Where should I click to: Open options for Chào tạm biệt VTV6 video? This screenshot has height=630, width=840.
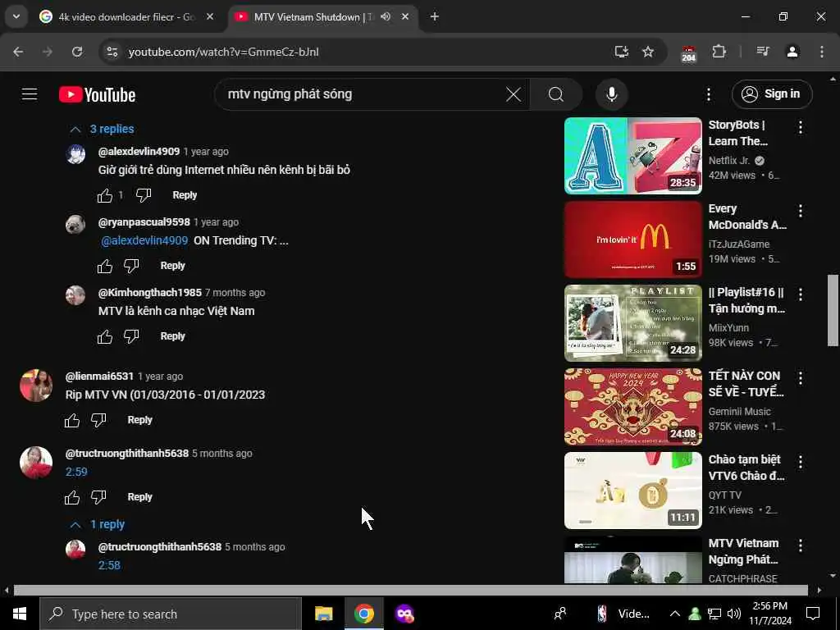pyautogui.click(x=801, y=462)
